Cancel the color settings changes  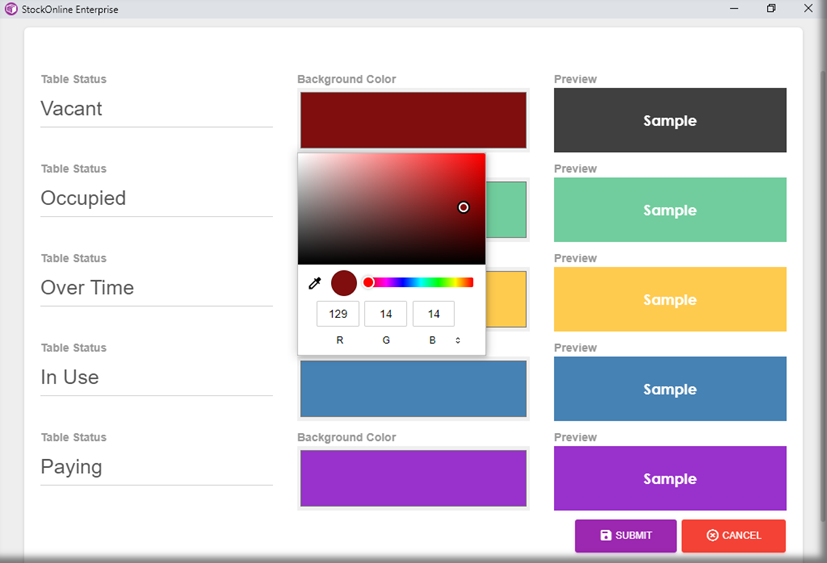pos(733,536)
